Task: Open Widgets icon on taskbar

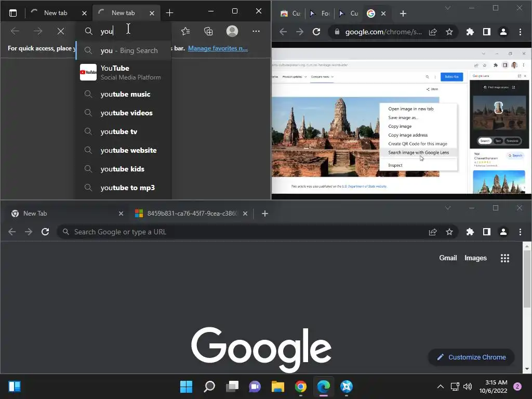Action: [15, 387]
